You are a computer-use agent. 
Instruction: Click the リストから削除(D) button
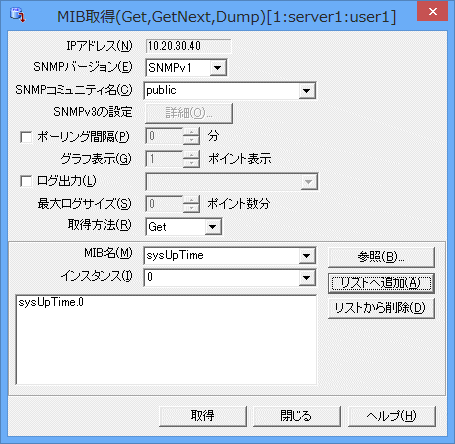click(381, 308)
